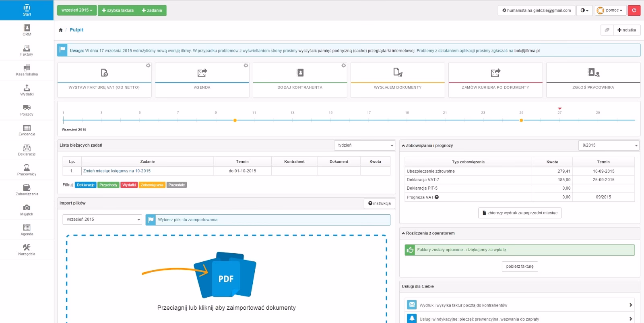644x323 pixels.
Task: Open the tydzień period dropdown
Action: pyautogui.click(x=364, y=145)
